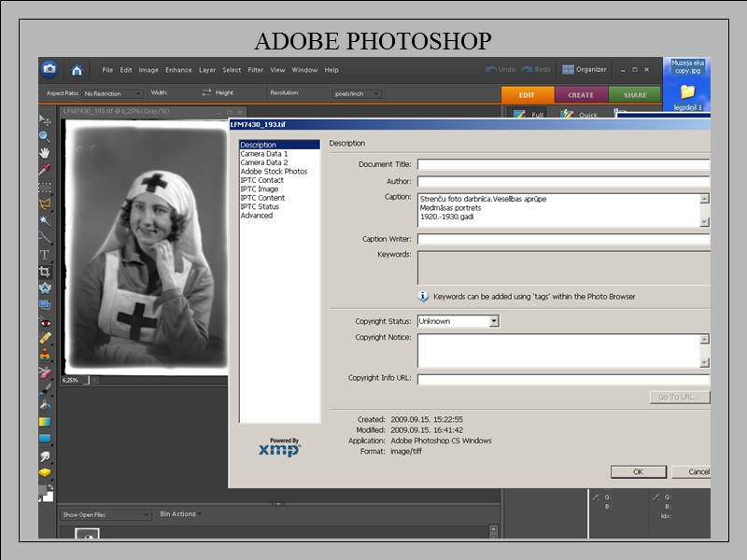Select the Crop tool
The width and height of the screenshot is (747, 560).
pyautogui.click(x=45, y=271)
